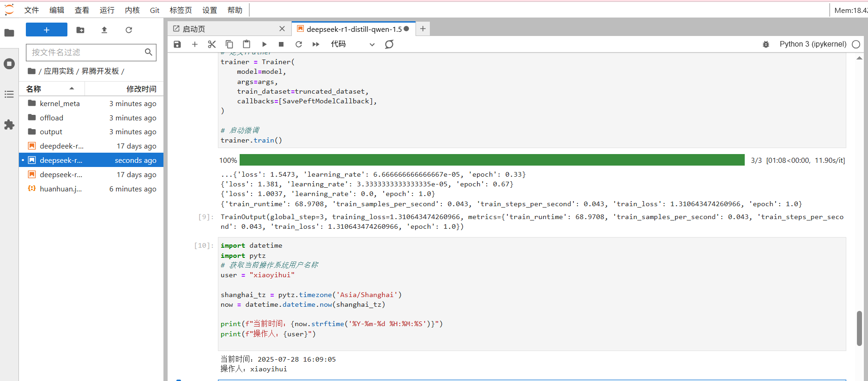Cut the selected cell with scissors icon

[212, 44]
